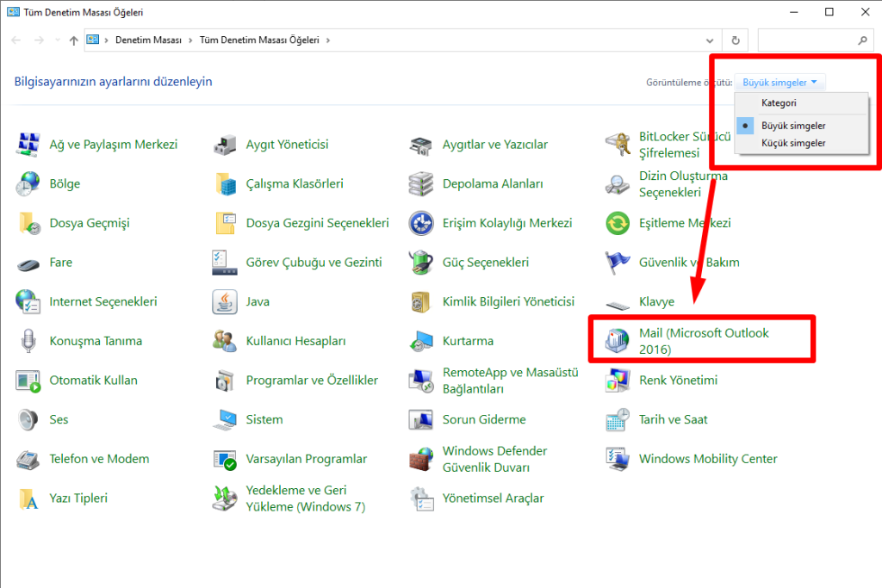The height and width of the screenshot is (588, 882).
Task: Open the Internet Seçenekleri globe icon
Action: (28, 302)
